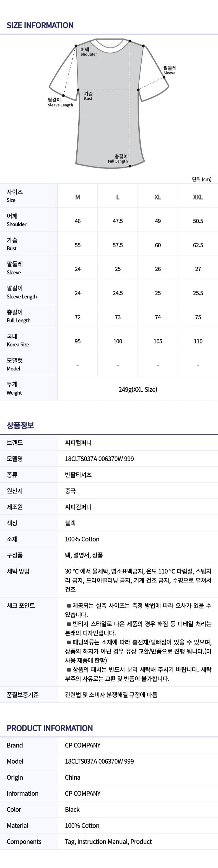Viewport: 218px width, 868px height.
Task: Click the 세탁 방법 row label
Action: (x=18, y=571)
